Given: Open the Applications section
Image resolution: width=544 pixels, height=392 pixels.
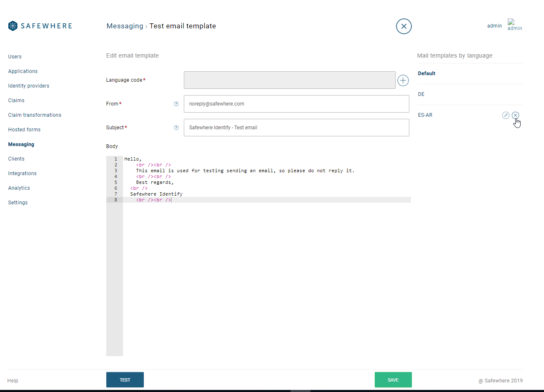Looking at the screenshot, I should coord(23,71).
